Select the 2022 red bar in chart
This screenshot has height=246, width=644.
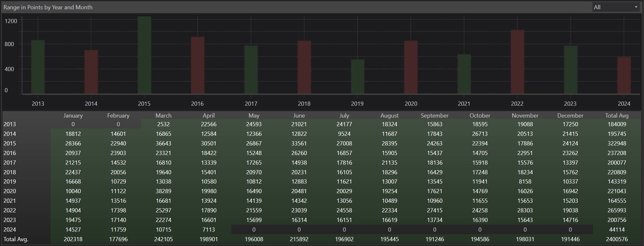click(x=517, y=62)
